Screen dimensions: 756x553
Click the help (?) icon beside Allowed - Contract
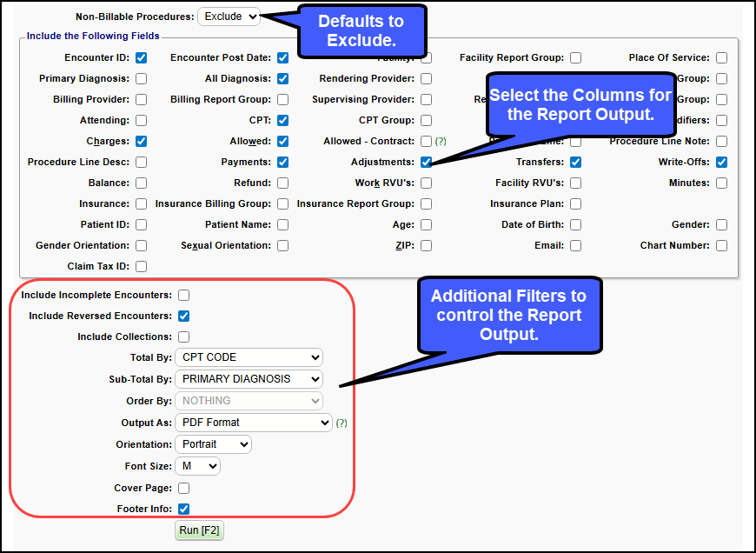coord(441,142)
